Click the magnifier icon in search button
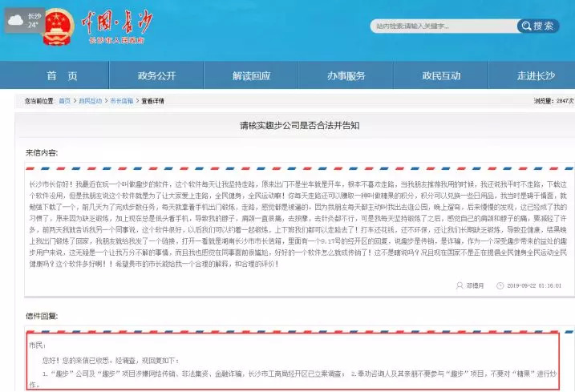This screenshot has height=392, width=575. (526, 26)
